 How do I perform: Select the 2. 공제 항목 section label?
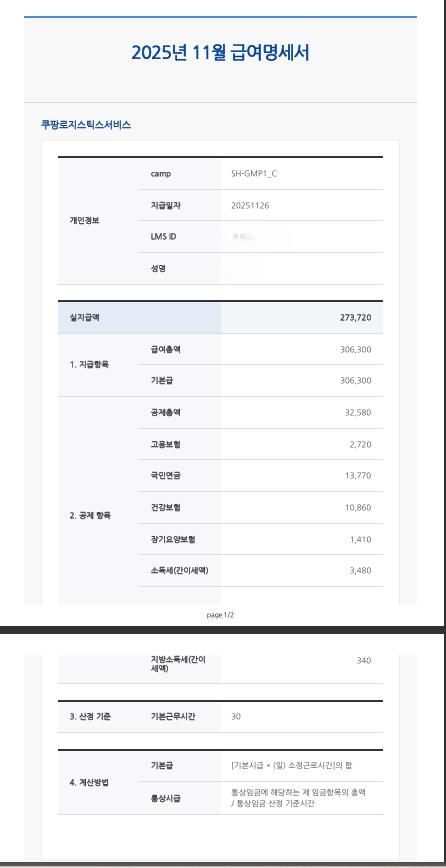(90, 515)
